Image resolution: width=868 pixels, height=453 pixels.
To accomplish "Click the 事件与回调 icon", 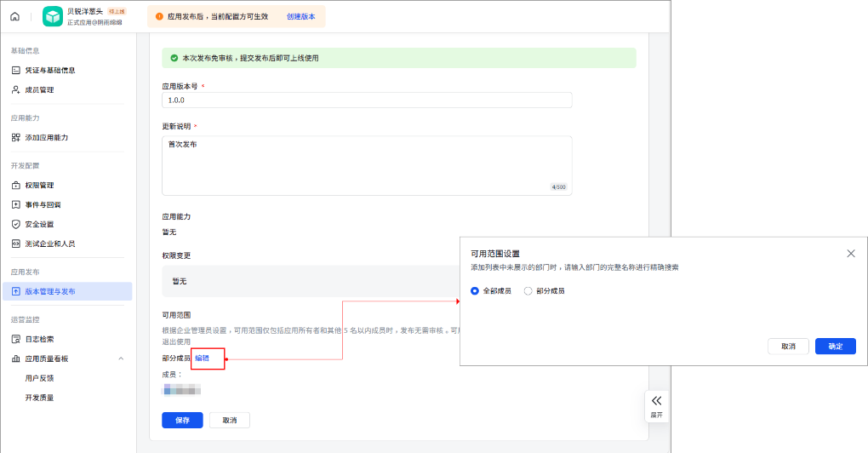I will pos(16,205).
